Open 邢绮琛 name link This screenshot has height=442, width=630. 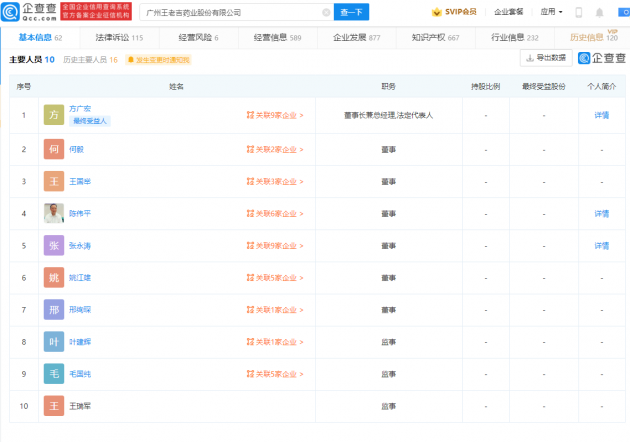click(x=80, y=310)
